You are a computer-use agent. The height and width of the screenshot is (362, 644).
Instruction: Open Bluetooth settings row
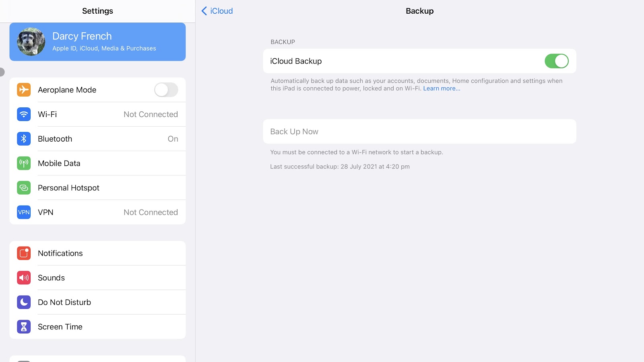97,139
